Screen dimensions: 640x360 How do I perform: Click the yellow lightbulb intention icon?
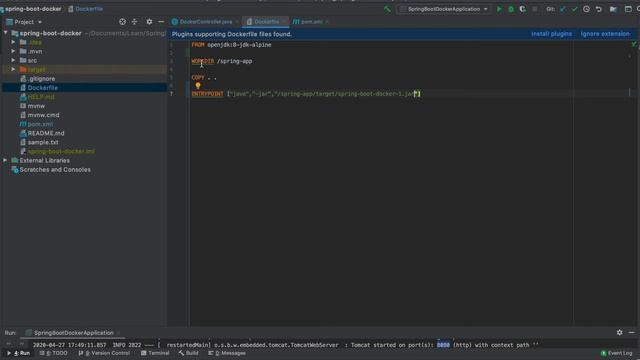click(198, 86)
